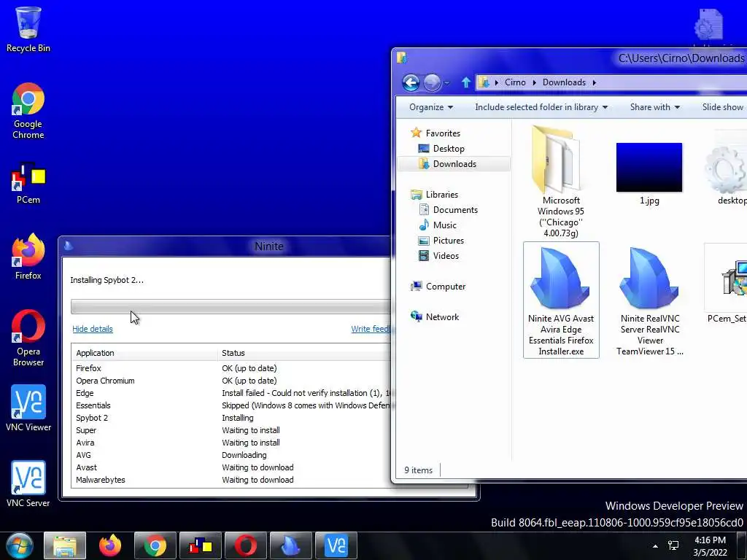Open Include selected folder in library menu
The image size is (747, 560).
click(541, 107)
